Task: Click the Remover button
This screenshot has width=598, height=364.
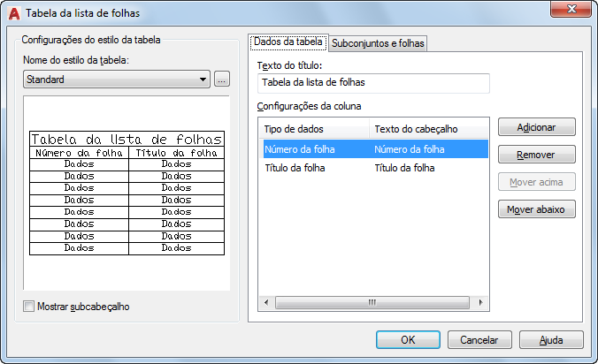Action: 537,155
